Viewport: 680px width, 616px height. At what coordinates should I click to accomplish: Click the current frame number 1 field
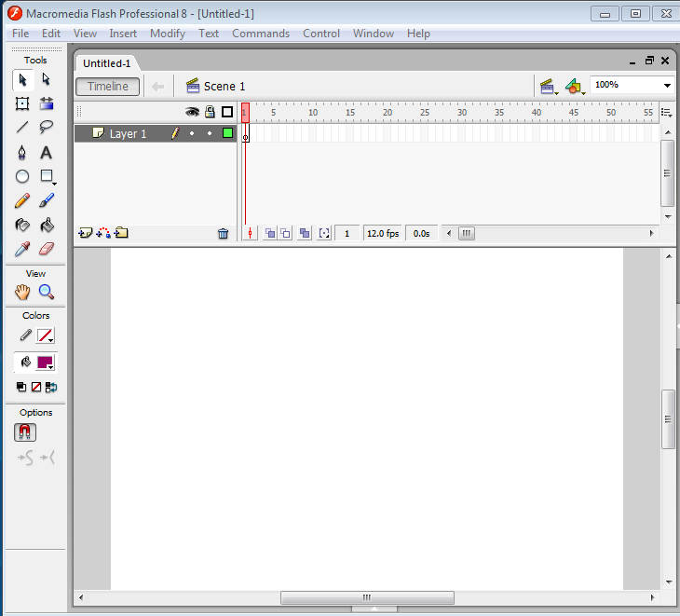[347, 233]
